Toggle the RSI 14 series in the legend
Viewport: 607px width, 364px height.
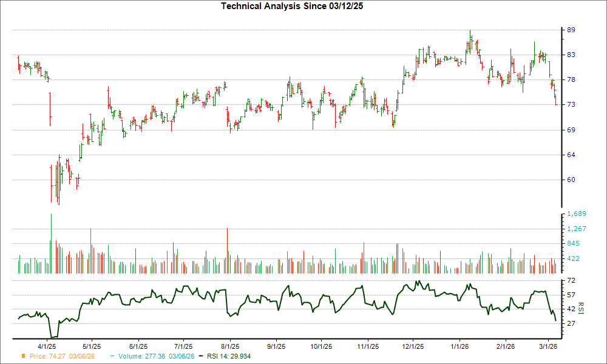[228, 357]
